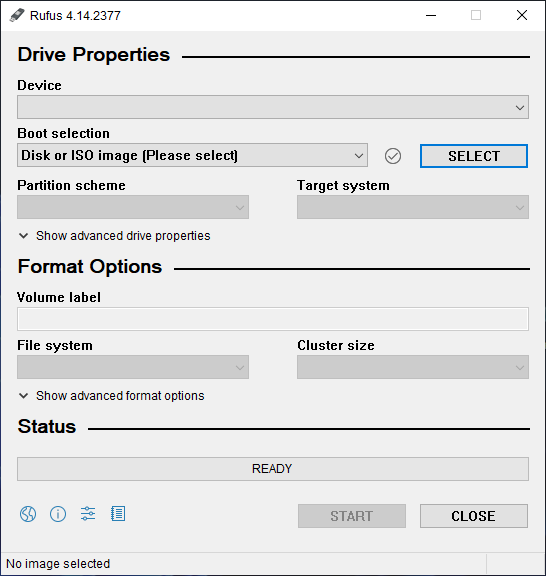The image size is (546, 576).
Task: Open the Device dropdown
Action: (x=273, y=107)
